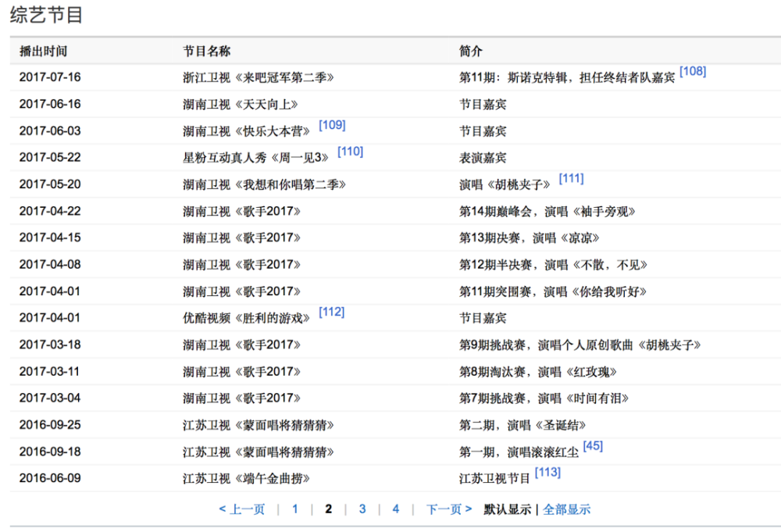Select current page number 2
This screenshot has height=532, width=781.
click(x=328, y=509)
